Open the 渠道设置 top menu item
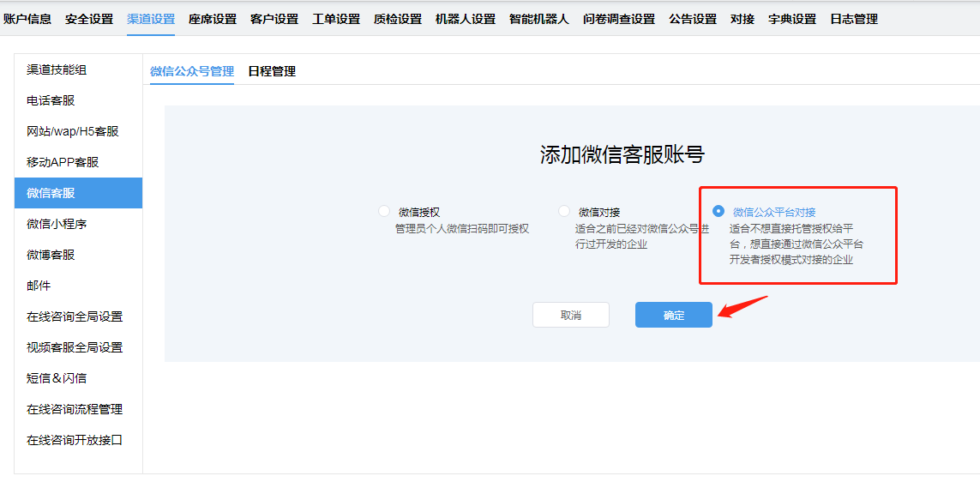The width and height of the screenshot is (980, 482). point(151,20)
